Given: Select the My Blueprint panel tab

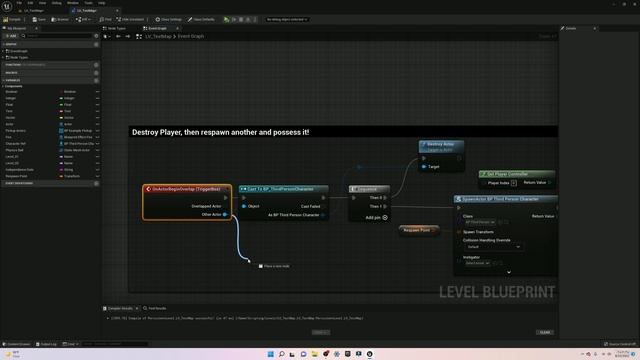Looking at the screenshot, I should (16, 28).
